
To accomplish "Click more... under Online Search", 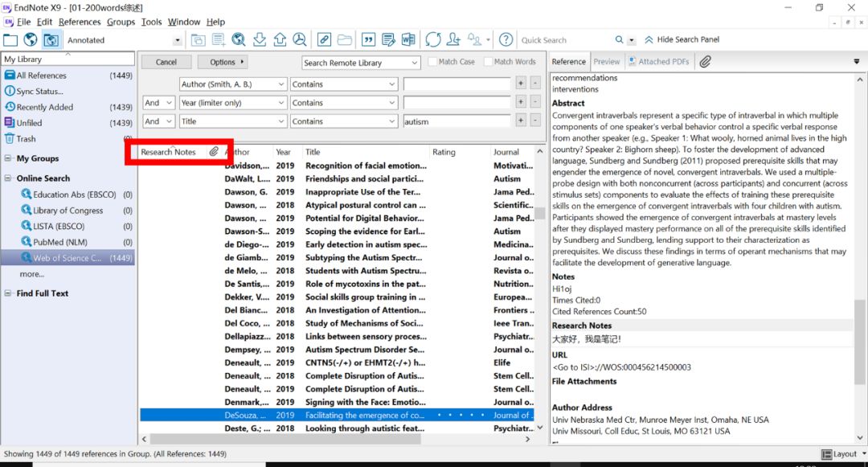I will [x=32, y=274].
